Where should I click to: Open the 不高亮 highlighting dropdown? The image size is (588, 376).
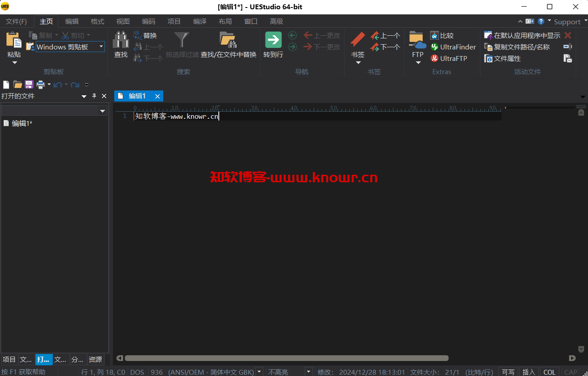click(x=309, y=372)
